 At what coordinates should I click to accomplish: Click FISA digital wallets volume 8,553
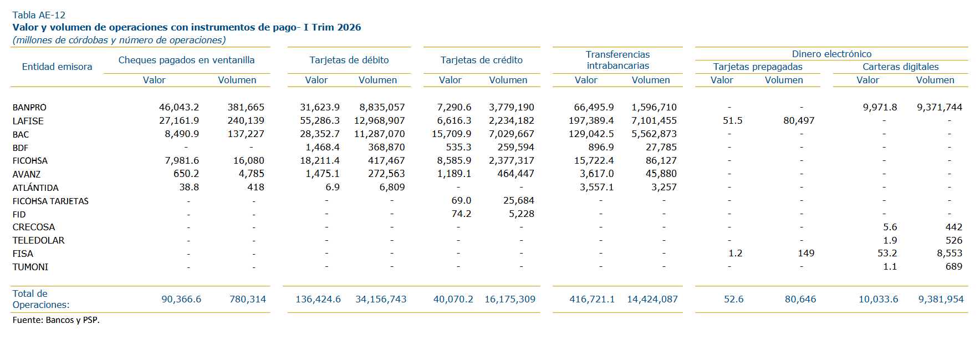[950, 253]
